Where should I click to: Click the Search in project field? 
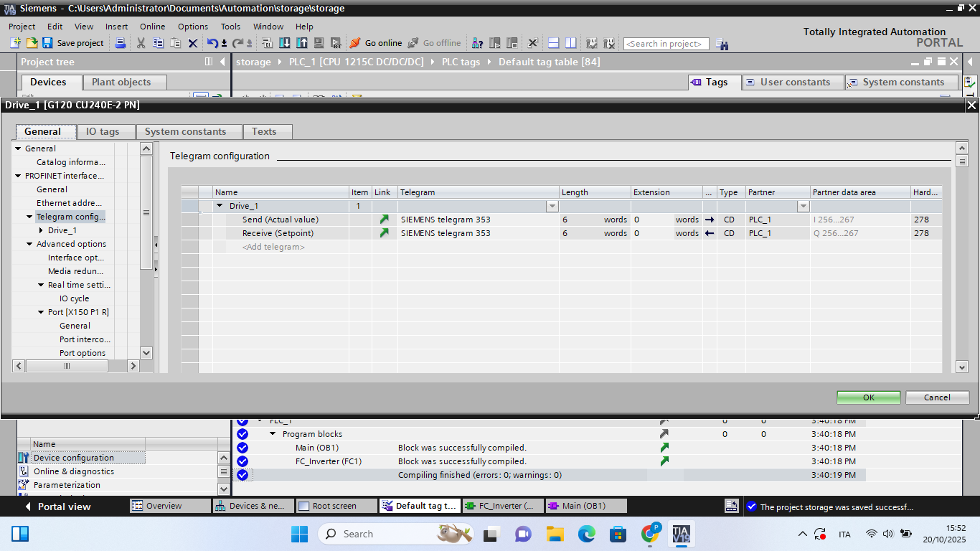666,44
